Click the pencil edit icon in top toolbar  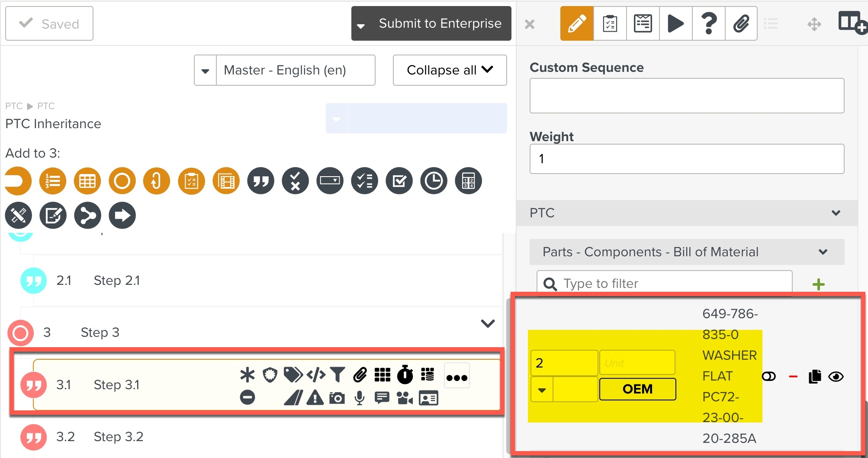pos(576,23)
